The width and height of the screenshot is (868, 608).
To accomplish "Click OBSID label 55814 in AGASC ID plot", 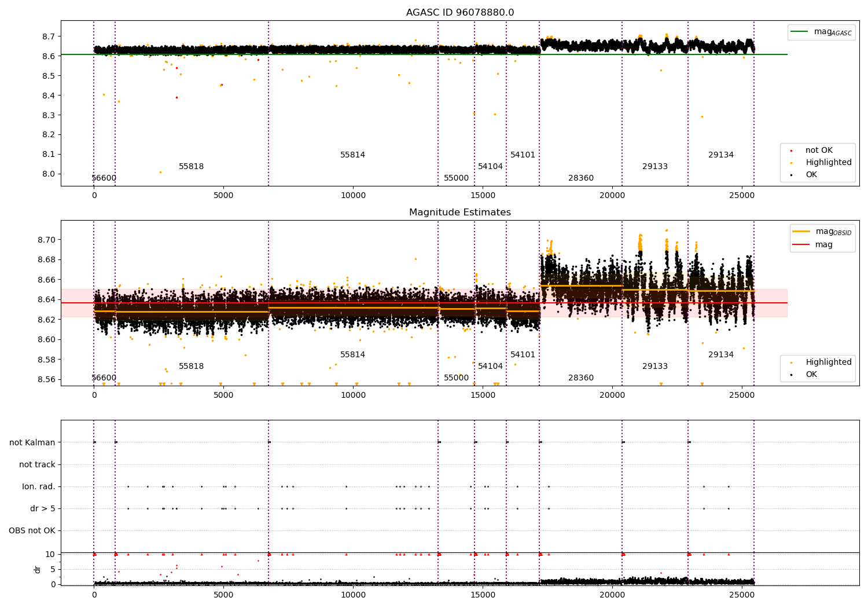I will click(x=353, y=155).
